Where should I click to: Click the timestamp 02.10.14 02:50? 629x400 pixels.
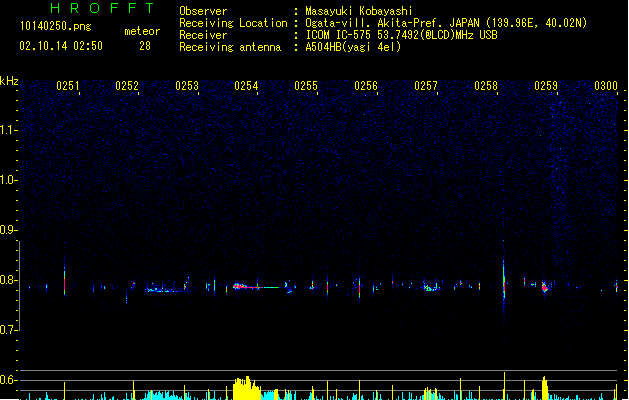(61, 46)
